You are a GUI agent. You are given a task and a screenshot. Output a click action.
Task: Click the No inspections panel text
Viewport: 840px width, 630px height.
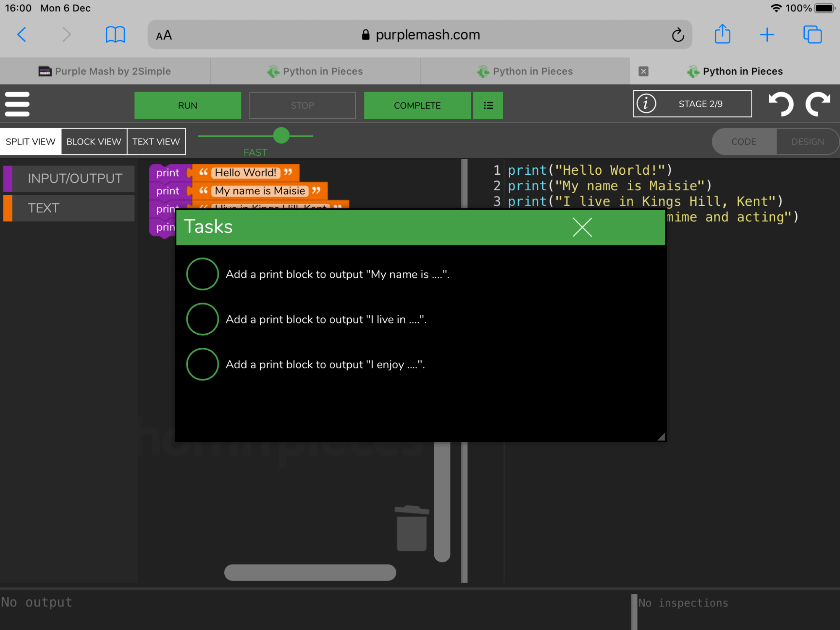click(683, 603)
